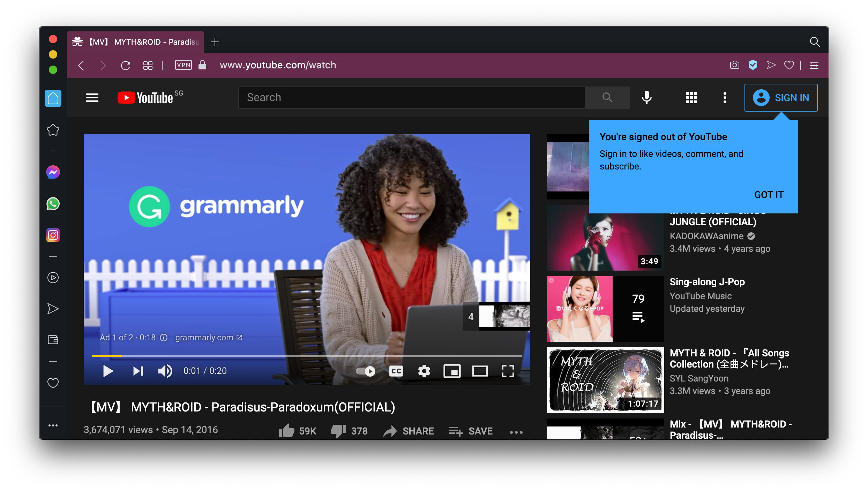Open sidebar setup three-dots menu
Screen dimensions: 868x491
pos(53,425)
